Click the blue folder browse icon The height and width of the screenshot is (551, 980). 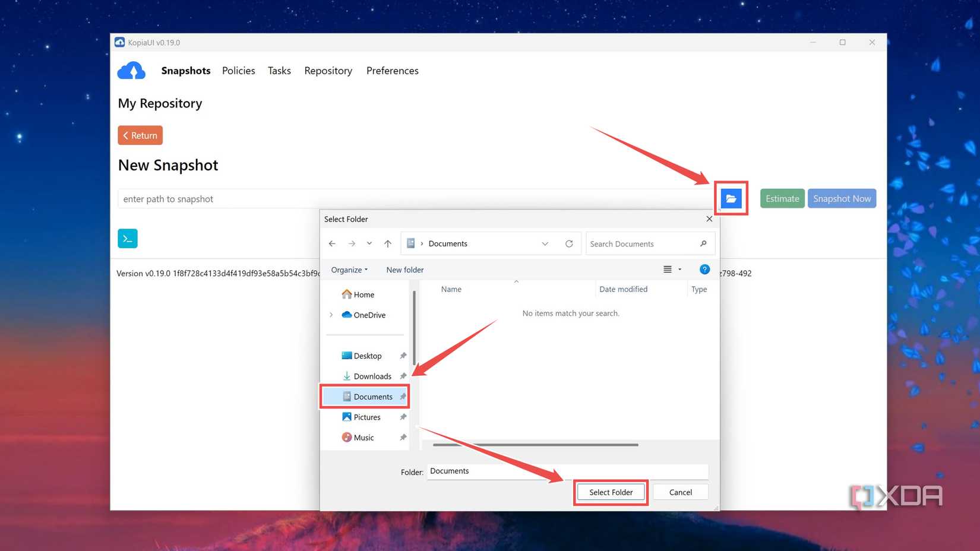point(731,198)
